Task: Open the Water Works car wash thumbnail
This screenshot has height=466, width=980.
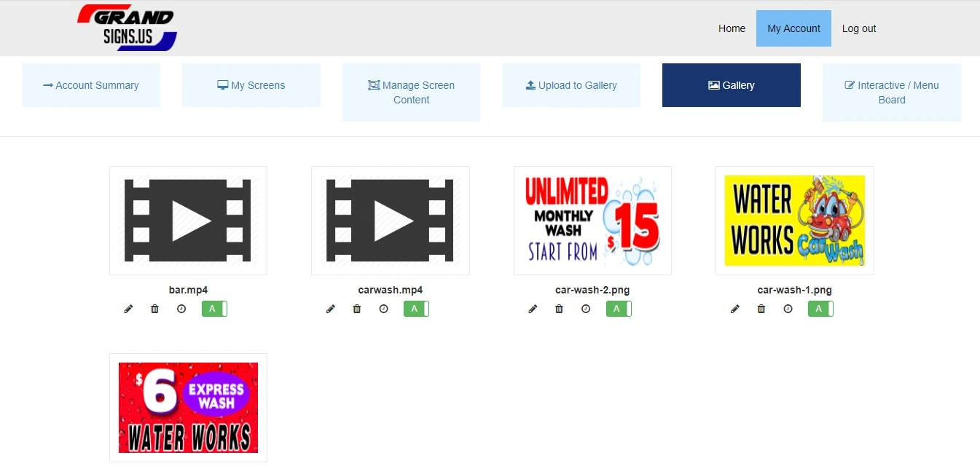Action: tap(794, 221)
